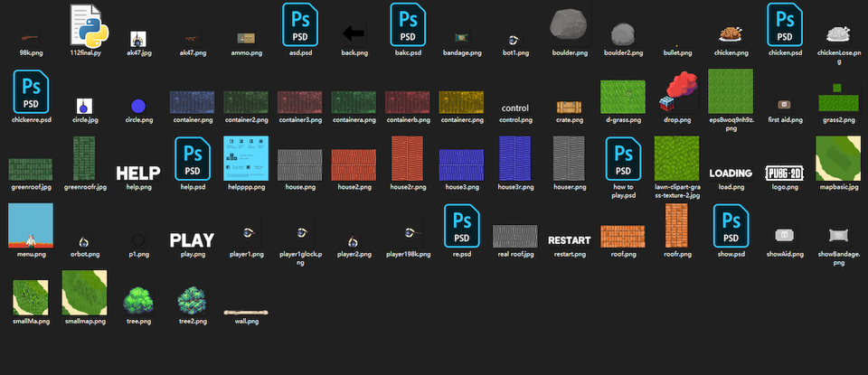Select the help.psd Photoshop file
This screenshot has height=375, width=868.
coord(193,159)
